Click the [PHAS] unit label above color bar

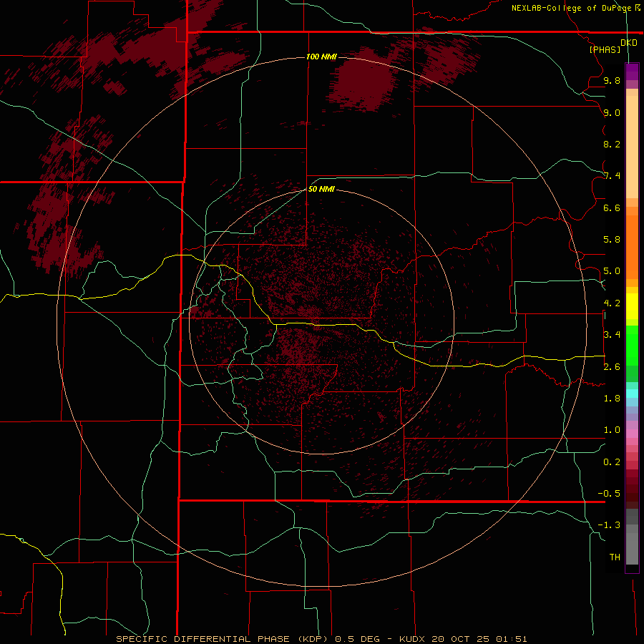point(605,49)
